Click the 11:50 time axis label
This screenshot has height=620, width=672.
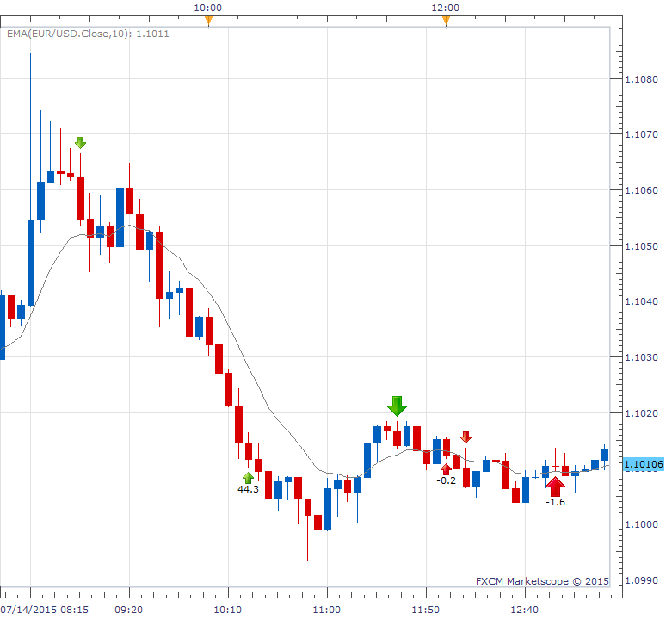tap(426, 610)
